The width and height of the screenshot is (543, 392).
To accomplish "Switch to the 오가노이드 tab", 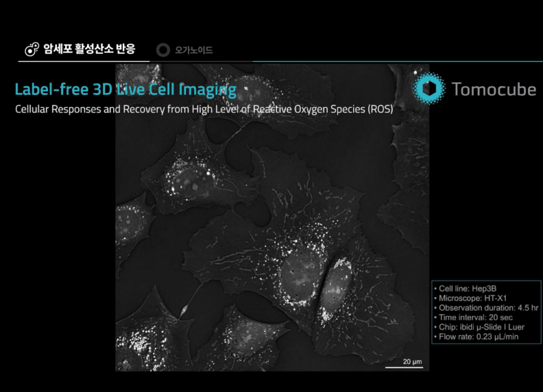I will pos(194,50).
